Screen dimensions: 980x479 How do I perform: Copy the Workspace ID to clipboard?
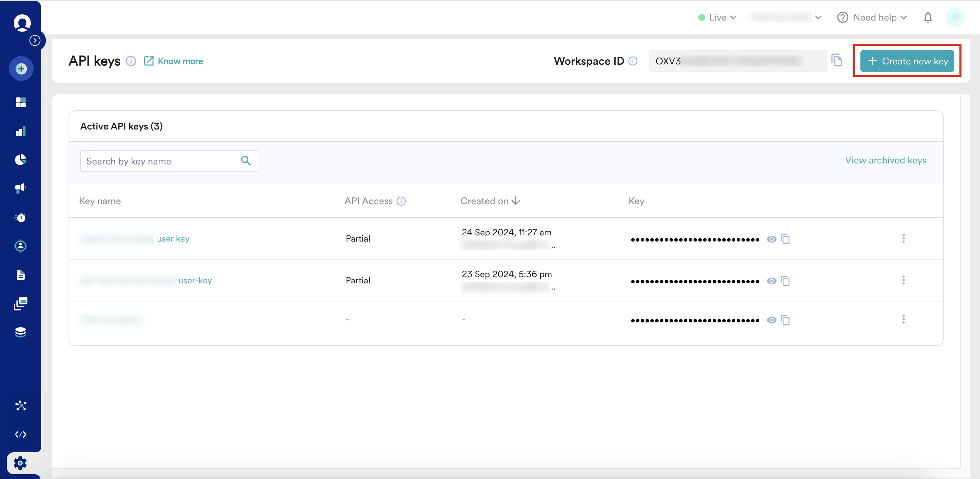pyautogui.click(x=837, y=61)
